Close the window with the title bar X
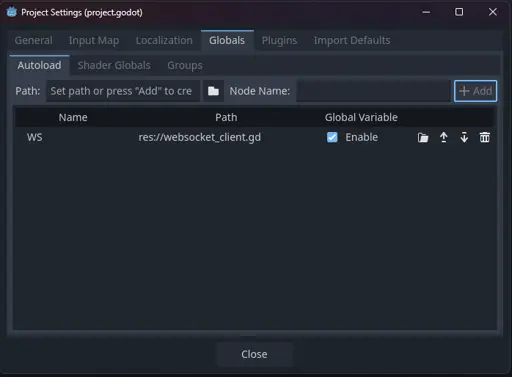The width and height of the screenshot is (512, 377). (493, 12)
